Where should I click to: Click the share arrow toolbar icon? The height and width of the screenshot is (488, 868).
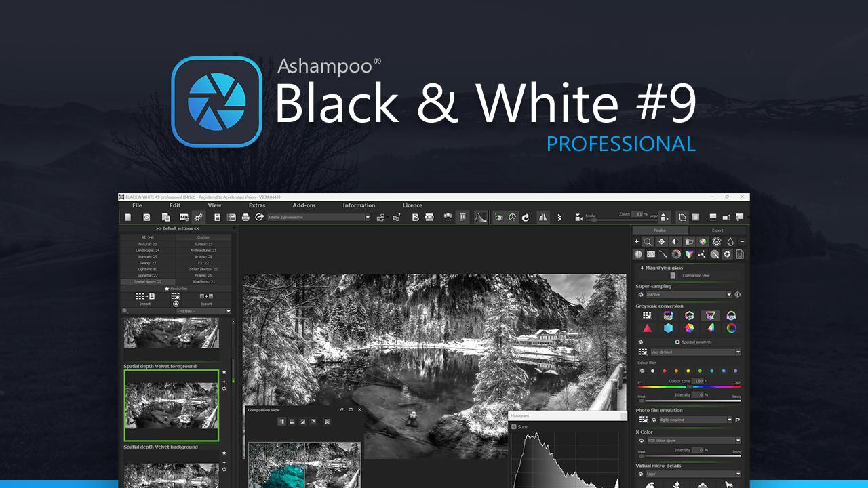pos(259,217)
